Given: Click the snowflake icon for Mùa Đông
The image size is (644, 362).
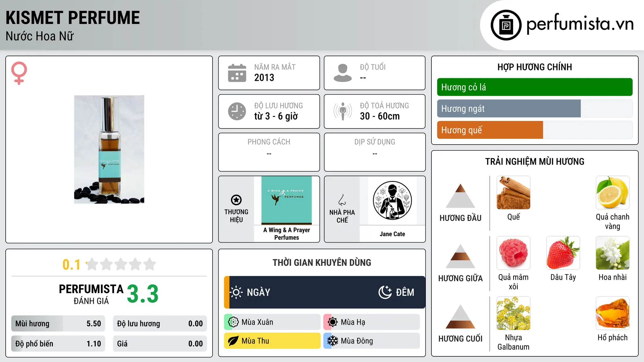Looking at the screenshot, I should point(333,341).
